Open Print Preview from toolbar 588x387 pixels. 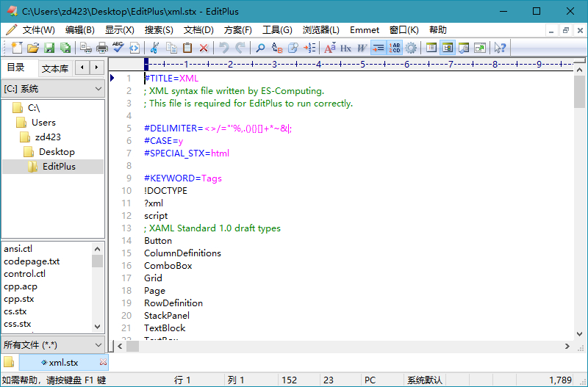[x=86, y=48]
